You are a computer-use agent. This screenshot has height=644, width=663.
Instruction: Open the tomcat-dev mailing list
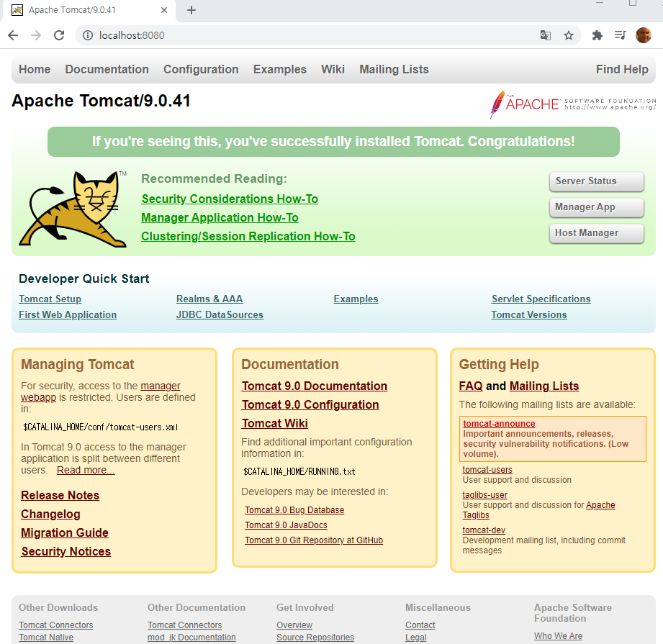pyautogui.click(x=484, y=530)
